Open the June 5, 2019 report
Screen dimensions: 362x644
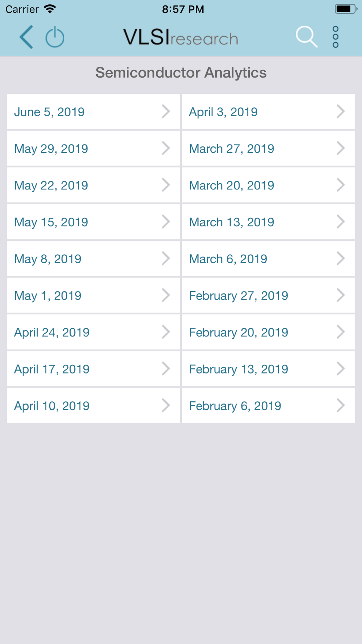93,112
